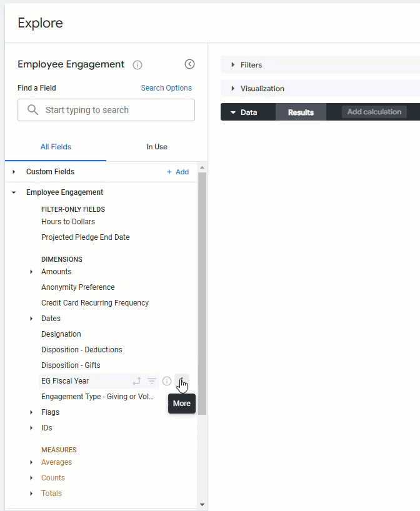Expand the Visualization panel
Image resolution: width=420 pixels, height=511 pixels.
click(233, 88)
